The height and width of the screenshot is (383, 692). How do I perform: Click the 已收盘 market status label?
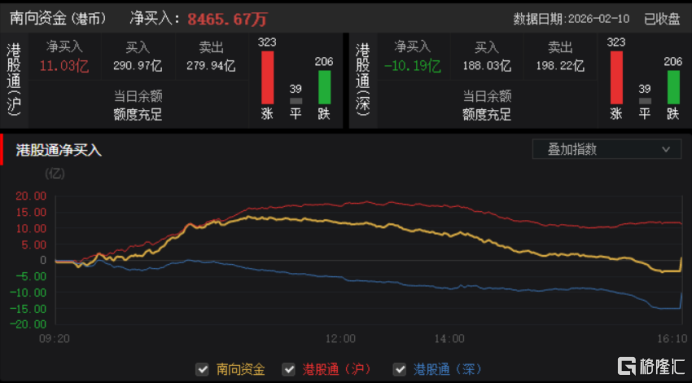[x=662, y=19]
